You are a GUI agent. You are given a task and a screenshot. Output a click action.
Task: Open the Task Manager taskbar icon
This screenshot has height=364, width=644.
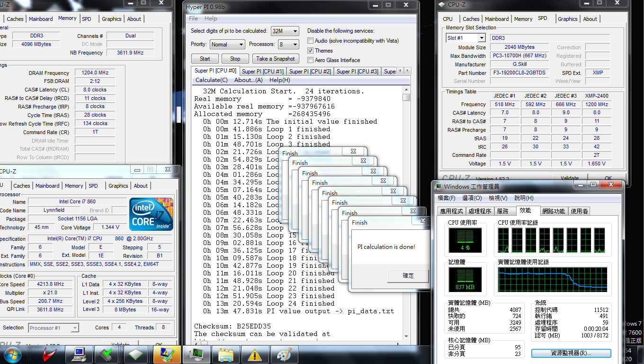196,355
